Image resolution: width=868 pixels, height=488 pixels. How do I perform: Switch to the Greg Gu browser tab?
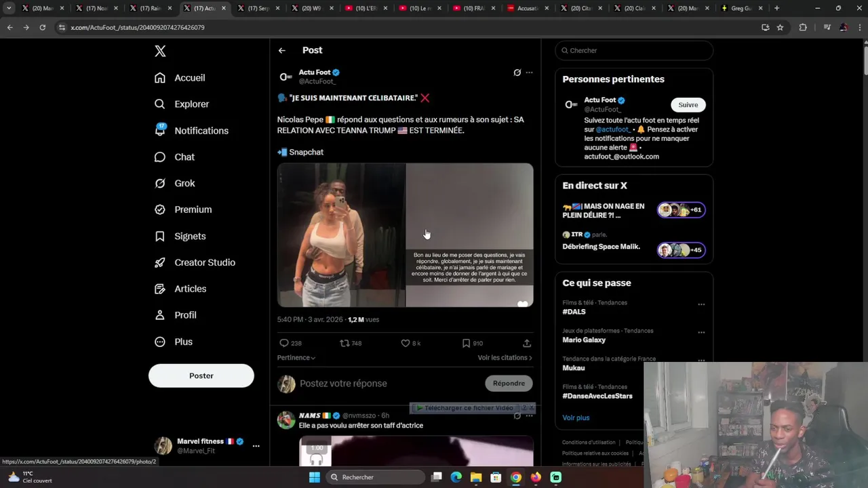pyautogui.click(x=743, y=8)
